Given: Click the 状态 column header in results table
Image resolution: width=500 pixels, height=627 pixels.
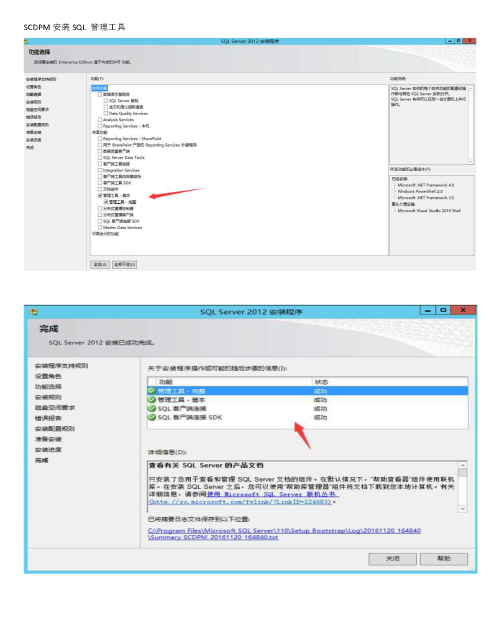Looking at the screenshot, I should [x=390, y=382].
